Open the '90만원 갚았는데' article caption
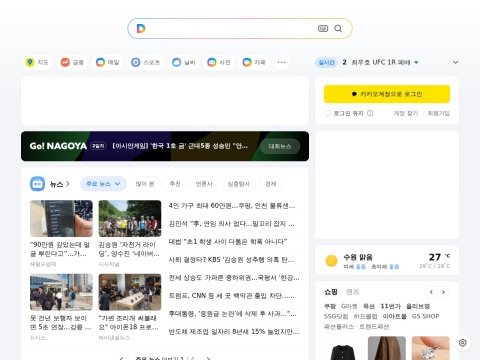The image size is (480, 360). (60, 249)
